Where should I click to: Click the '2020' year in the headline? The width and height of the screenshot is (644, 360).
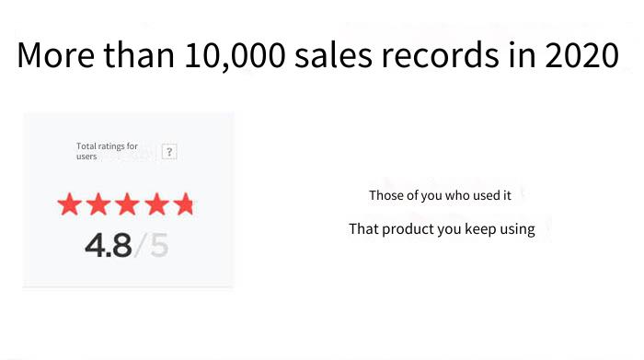pyautogui.click(x=581, y=55)
